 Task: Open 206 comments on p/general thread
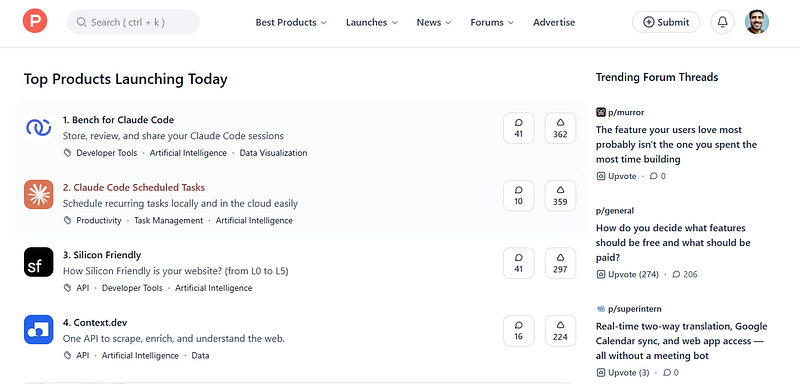click(x=685, y=274)
